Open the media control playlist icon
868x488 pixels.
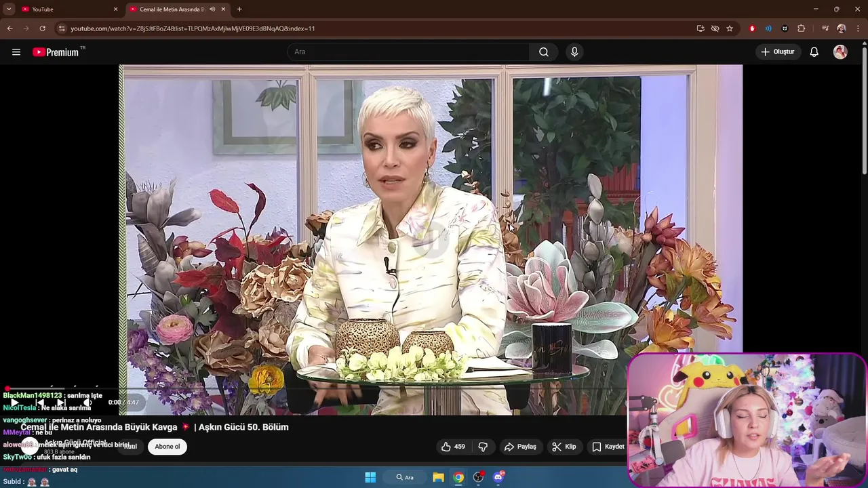[825, 28]
